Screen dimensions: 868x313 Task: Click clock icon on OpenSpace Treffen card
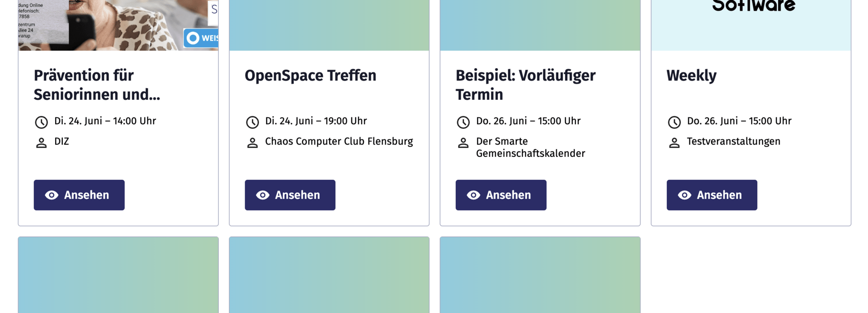pyautogui.click(x=252, y=122)
